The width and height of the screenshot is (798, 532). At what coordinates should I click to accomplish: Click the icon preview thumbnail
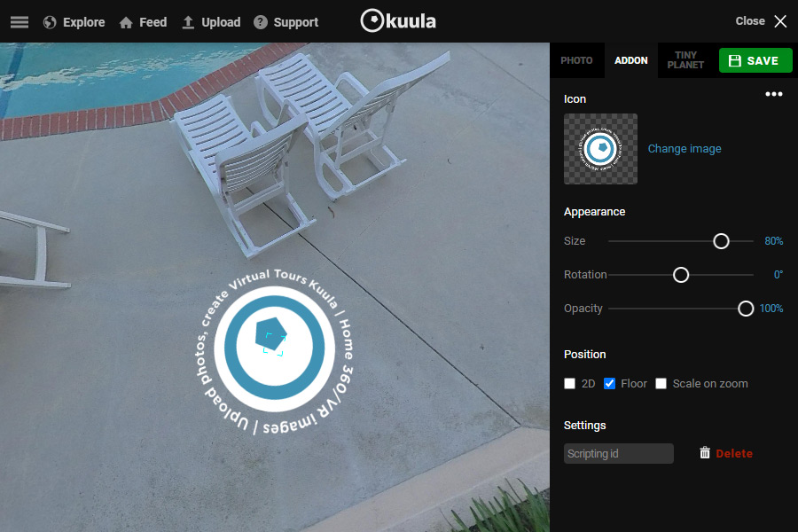pyautogui.click(x=600, y=149)
